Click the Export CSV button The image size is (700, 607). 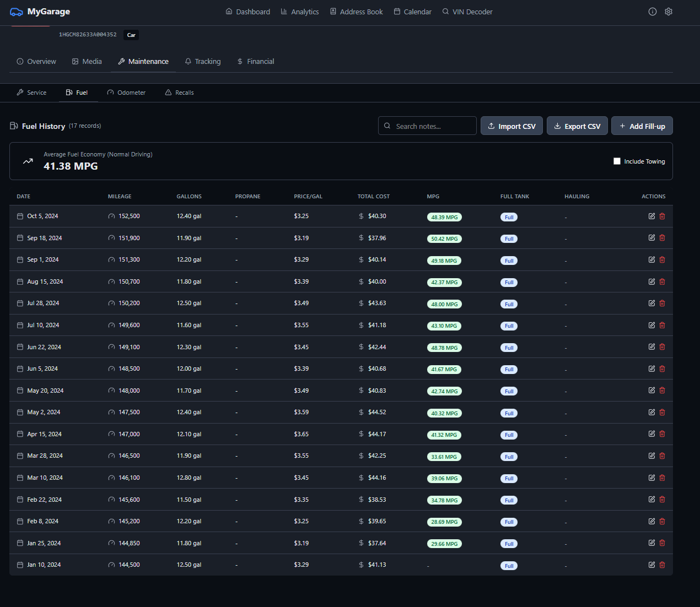coord(577,126)
